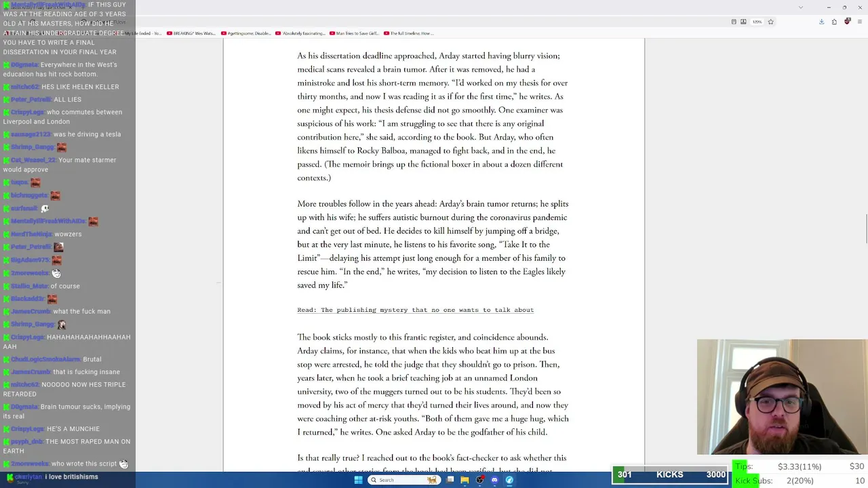This screenshot has height=488, width=868.
Task: Open the Windows Start menu
Action: click(x=358, y=480)
